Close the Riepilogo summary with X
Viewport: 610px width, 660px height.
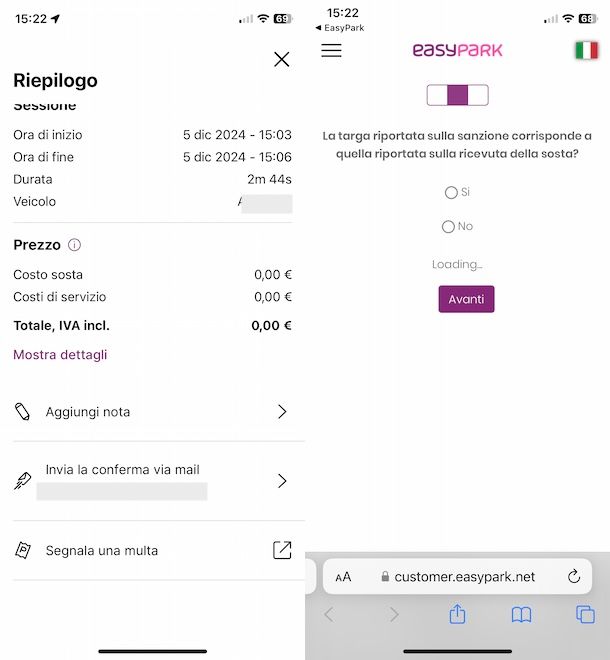point(281,59)
